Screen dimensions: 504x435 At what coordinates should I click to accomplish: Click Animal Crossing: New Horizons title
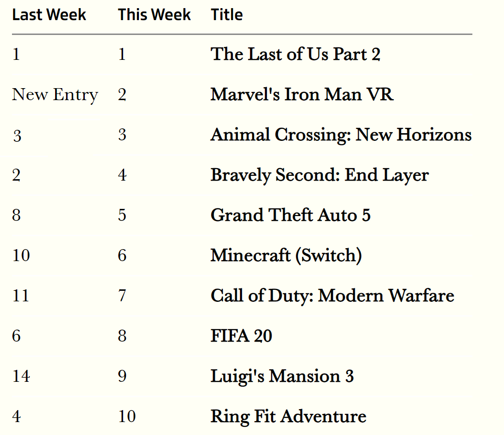coord(341,135)
